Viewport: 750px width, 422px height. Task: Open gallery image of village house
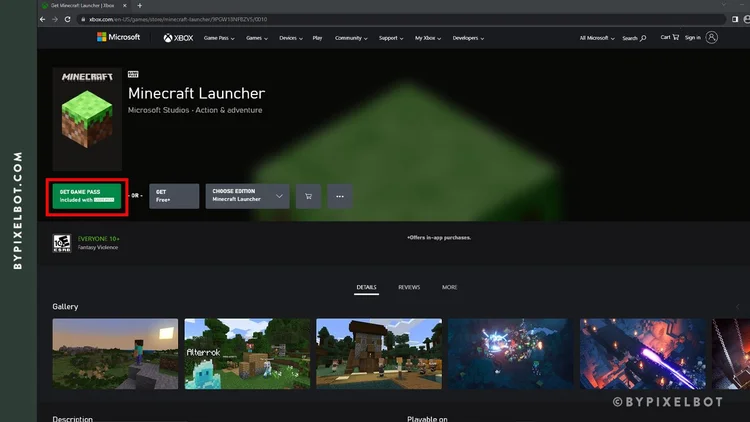(379, 354)
